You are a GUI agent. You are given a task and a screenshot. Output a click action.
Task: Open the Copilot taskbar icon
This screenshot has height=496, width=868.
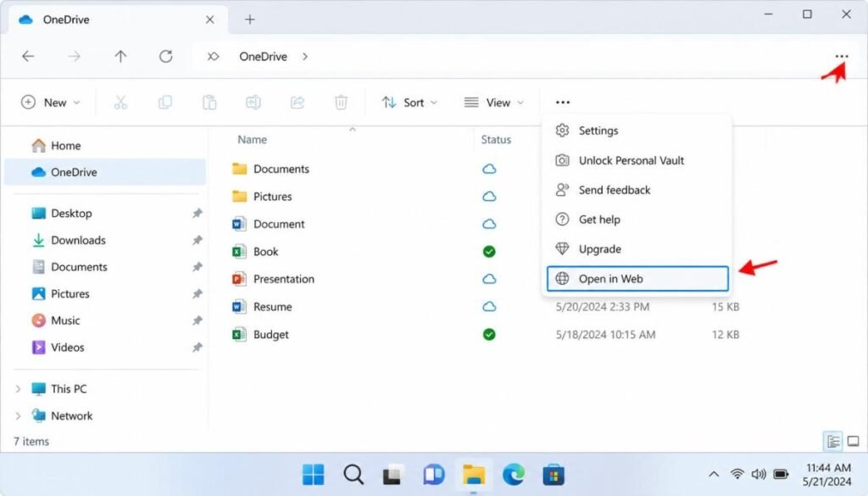tap(433, 475)
